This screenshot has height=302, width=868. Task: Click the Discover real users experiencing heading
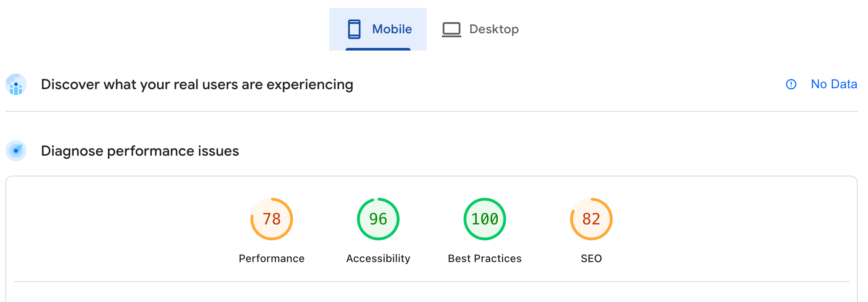pyautogui.click(x=197, y=84)
